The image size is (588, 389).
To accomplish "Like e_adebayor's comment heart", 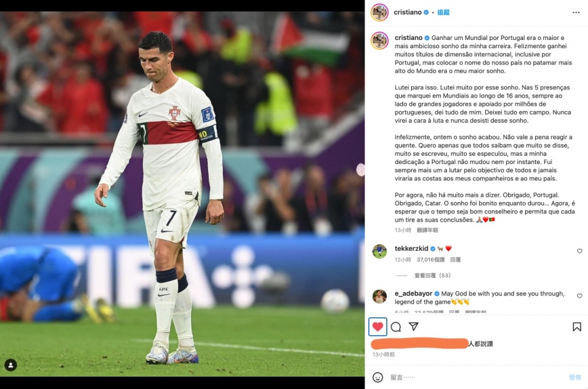I will point(579,296).
